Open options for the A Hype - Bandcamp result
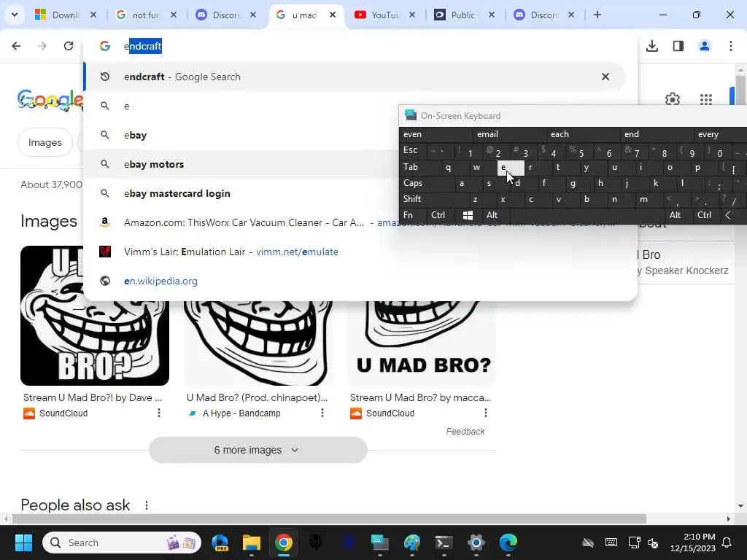 (x=322, y=413)
